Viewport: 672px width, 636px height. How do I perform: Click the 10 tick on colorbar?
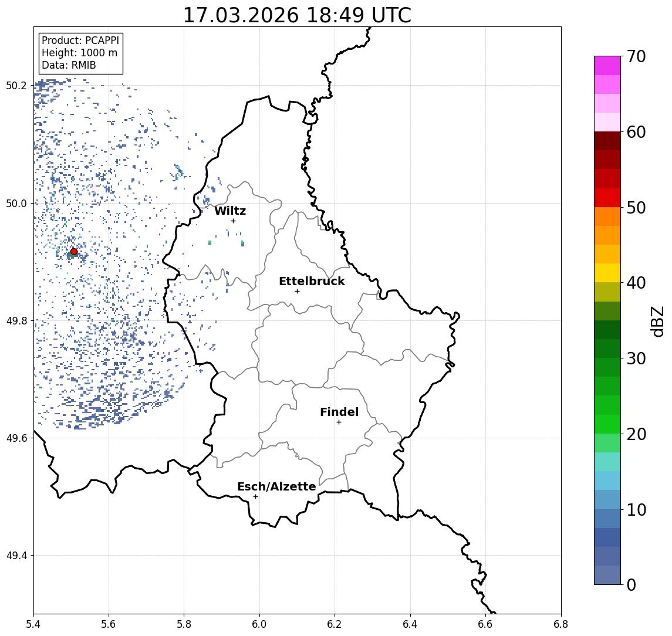coord(636,509)
